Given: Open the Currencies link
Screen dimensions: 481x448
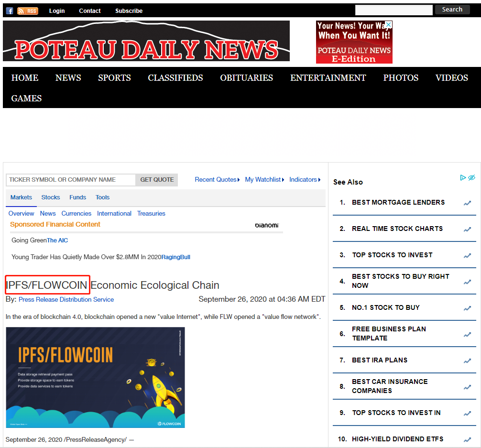Looking at the screenshot, I should pyautogui.click(x=77, y=214).
